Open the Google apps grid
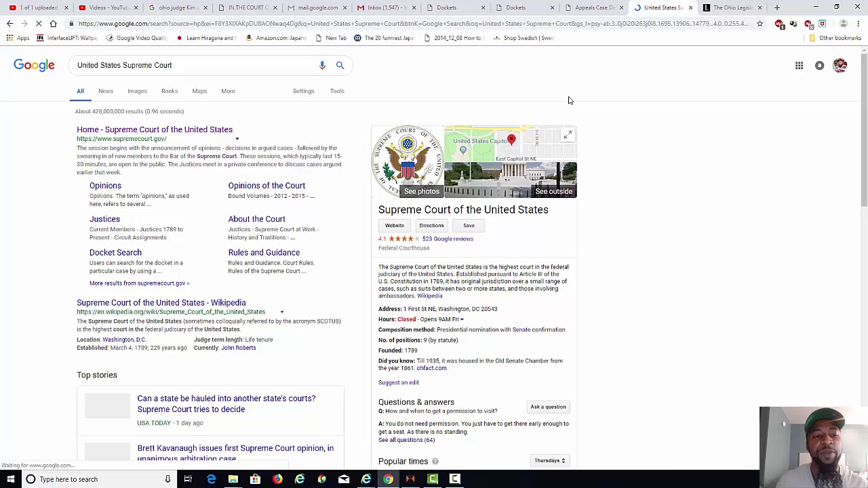 [x=799, y=65]
